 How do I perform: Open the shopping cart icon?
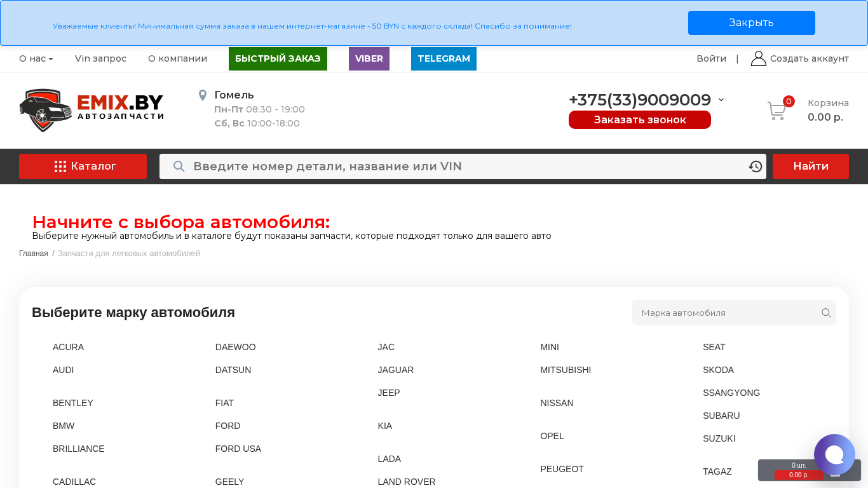[776, 111]
